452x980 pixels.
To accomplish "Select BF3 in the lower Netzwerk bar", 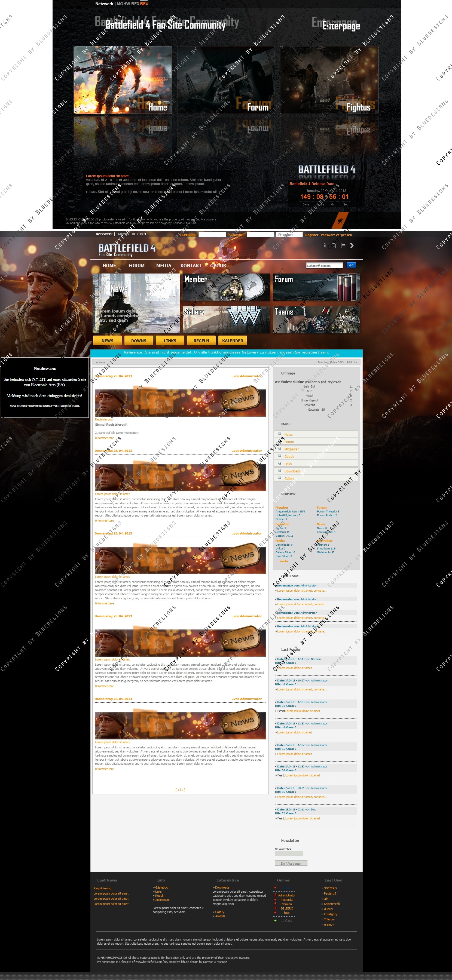I will click(135, 234).
